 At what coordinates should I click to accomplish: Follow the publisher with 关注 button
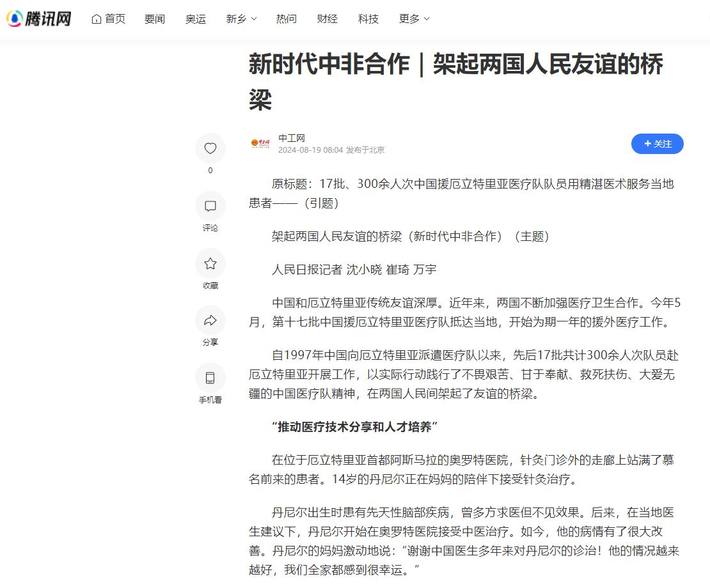[x=657, y=144]
